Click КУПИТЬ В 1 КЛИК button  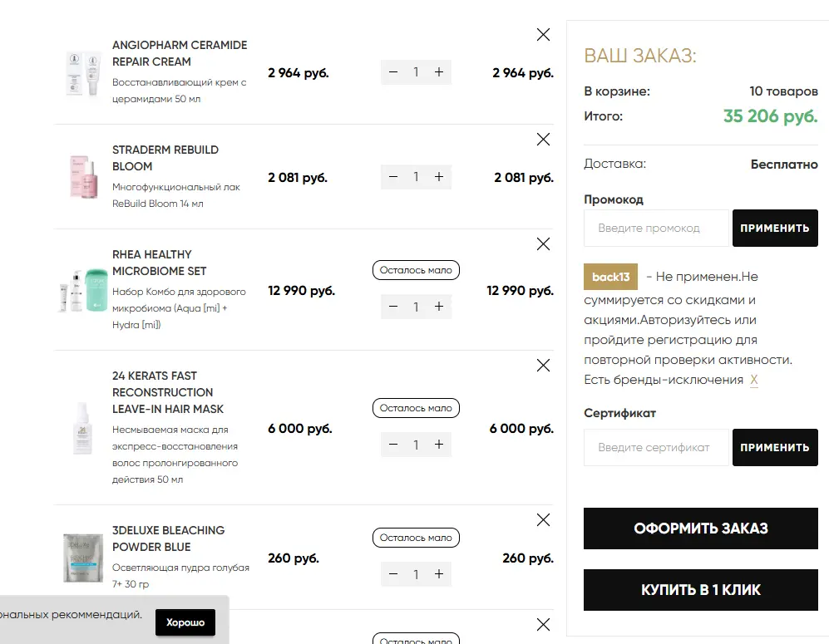point(700,590)
